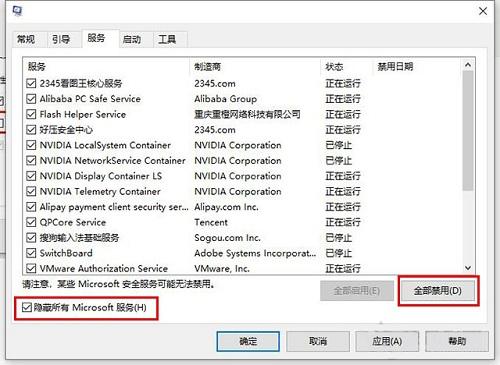Sort by the 状态 column header
This screenshot has height=365, width=500.
(x=347, y=67)
